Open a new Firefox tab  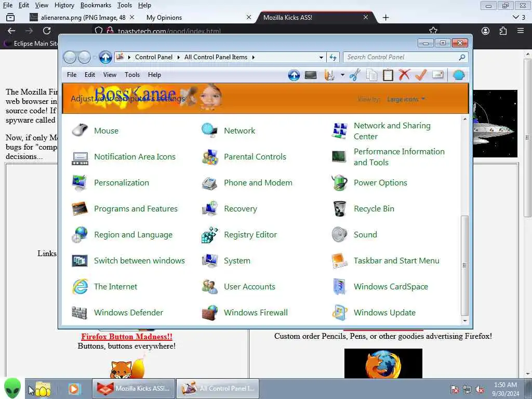point(386,17)
